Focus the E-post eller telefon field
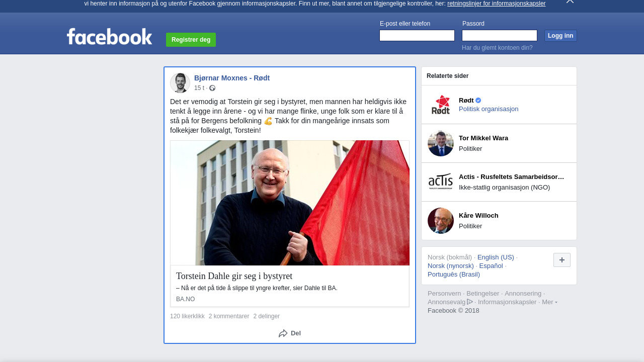644x362 pixels. coord(417,35)
